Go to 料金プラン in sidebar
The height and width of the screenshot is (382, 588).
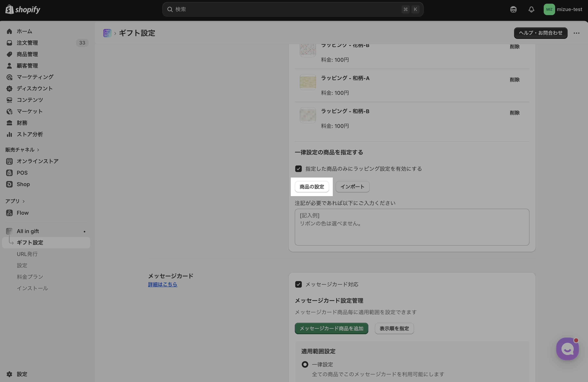coord(30,277)
